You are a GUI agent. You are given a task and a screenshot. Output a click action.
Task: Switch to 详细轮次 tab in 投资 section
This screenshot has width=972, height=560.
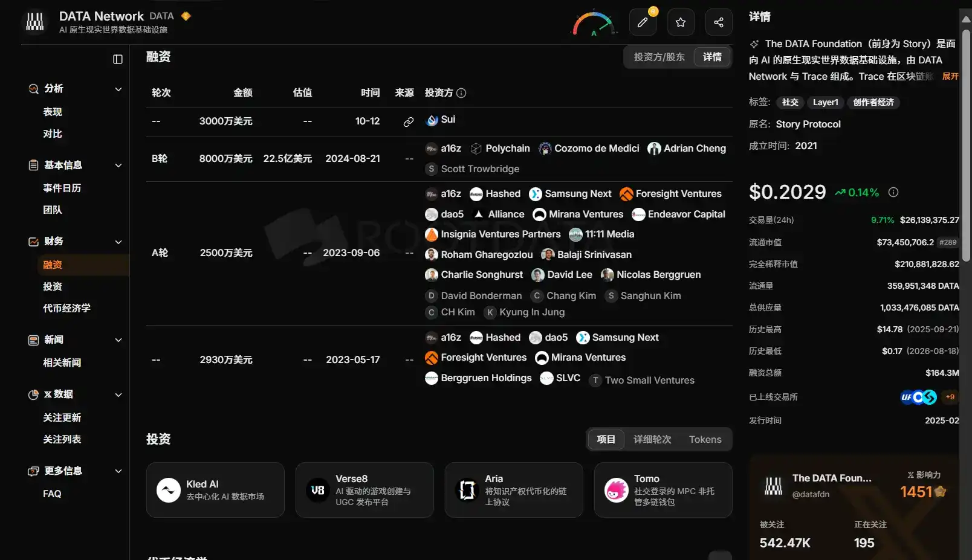click(x=652, y=439)
